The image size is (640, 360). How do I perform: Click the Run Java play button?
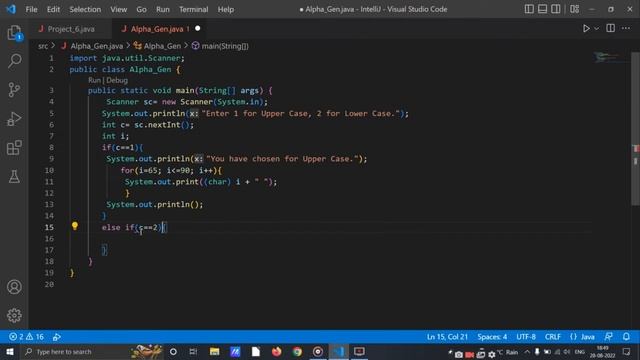click(586, 29)
